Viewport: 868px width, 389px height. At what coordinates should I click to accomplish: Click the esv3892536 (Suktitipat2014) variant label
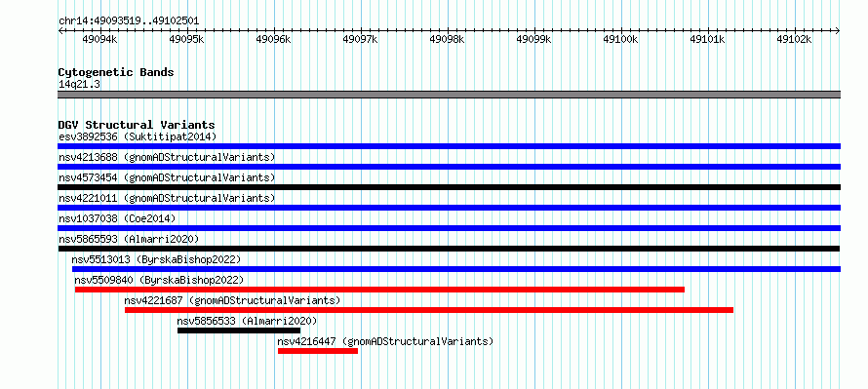tap(138, 136)
